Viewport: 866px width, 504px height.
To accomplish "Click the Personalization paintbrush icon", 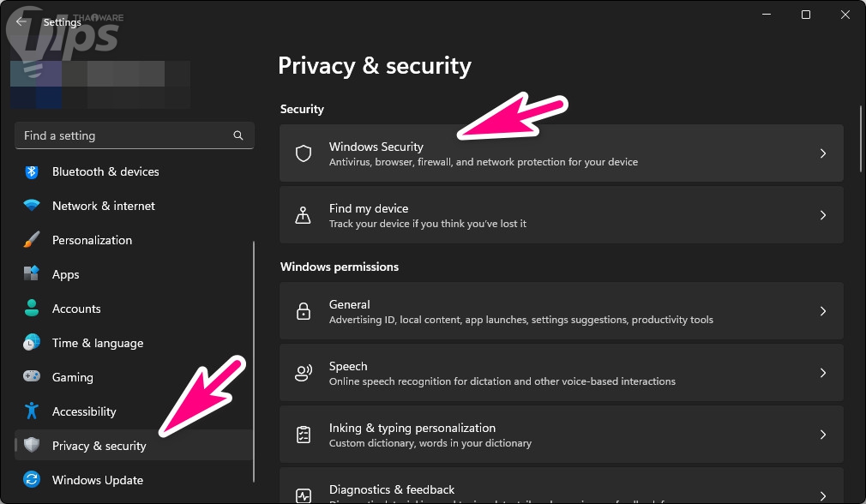I will [x=32, y=240].
